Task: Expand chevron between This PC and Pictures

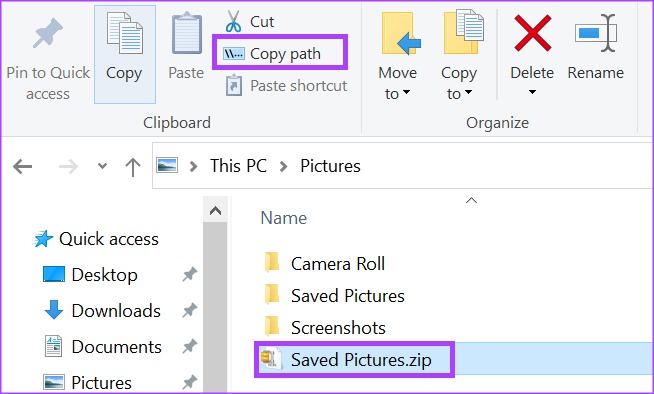Action: point(284,167)
